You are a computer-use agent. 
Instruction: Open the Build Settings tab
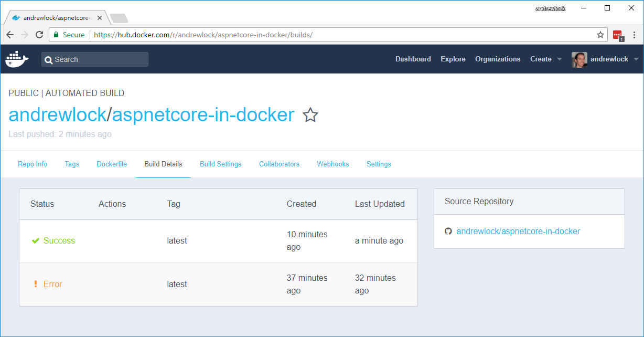[221, 164]
